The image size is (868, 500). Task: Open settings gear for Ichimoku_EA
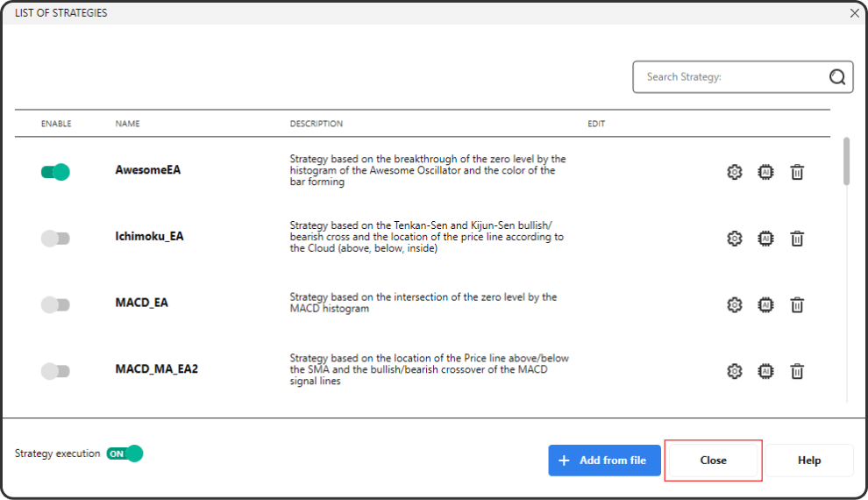point(735,239)
